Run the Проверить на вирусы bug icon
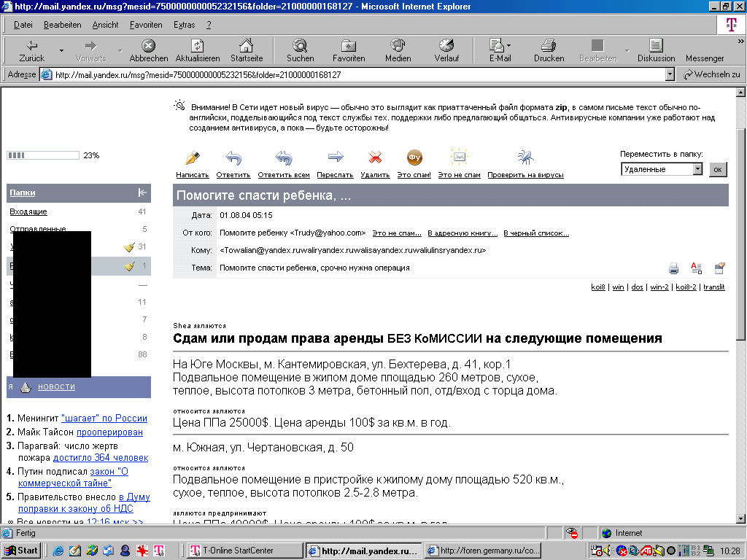Image resolution: width=747 pixels, height=560 pixels. (x=525, y=157)
